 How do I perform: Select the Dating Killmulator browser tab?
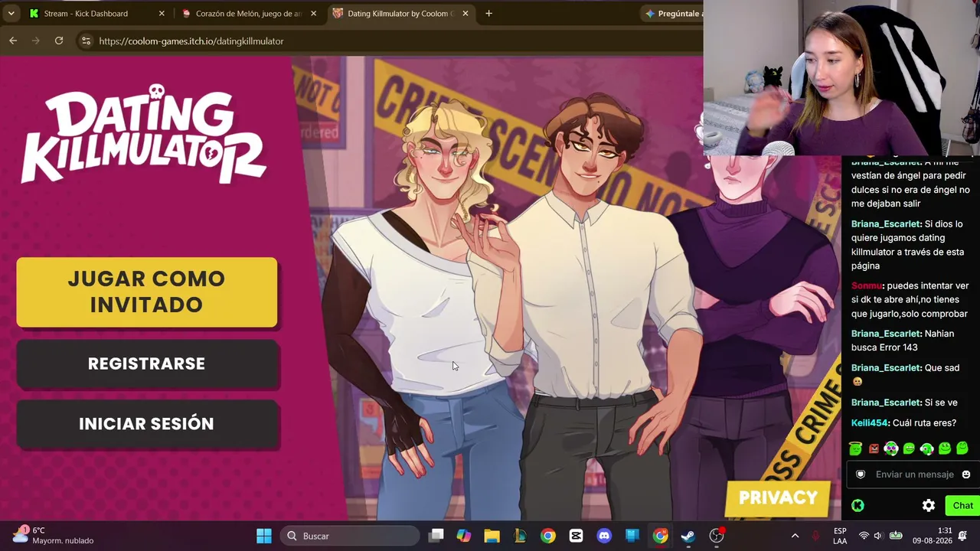point(400,14)
